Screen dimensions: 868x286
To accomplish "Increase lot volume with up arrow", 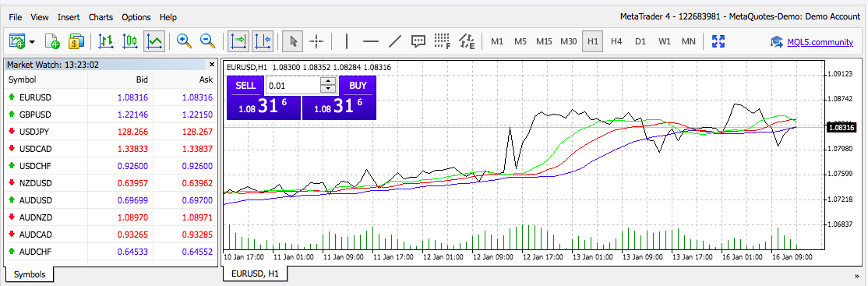I will click(x=329, y=81).
